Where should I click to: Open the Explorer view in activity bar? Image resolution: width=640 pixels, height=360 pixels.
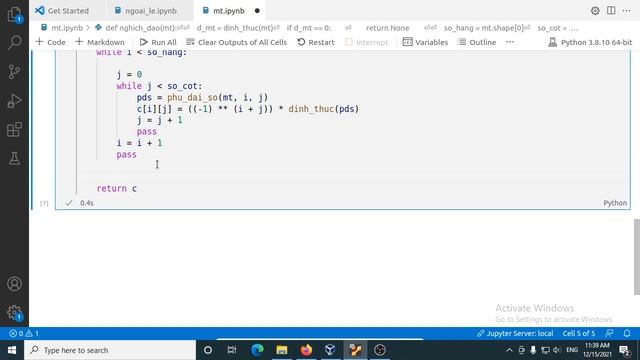coord(14,15)
